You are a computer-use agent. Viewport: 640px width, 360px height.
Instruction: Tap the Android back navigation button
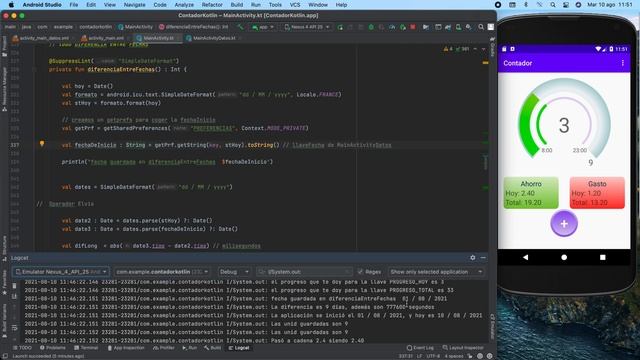525,257
